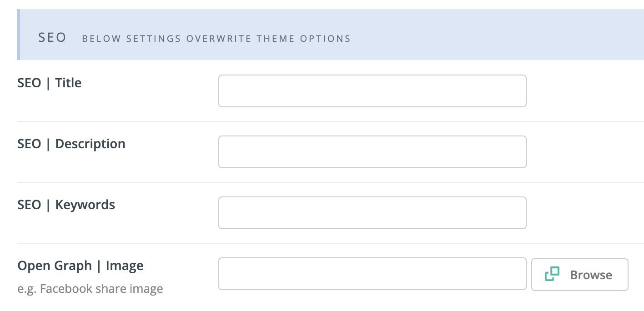Viewport: 644px width, 311px height.
Task: Click the 'e.g. Facebook share image' hint text
Action: point(90,288)
